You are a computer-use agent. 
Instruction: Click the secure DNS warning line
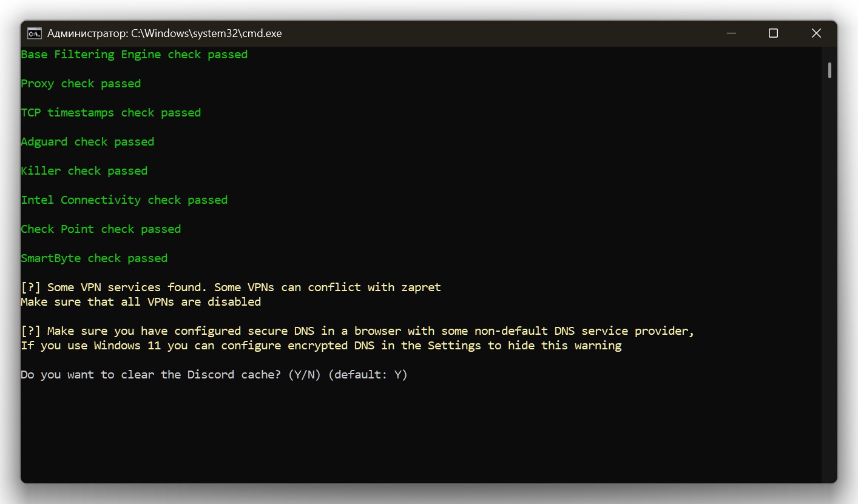click(357, 331)
